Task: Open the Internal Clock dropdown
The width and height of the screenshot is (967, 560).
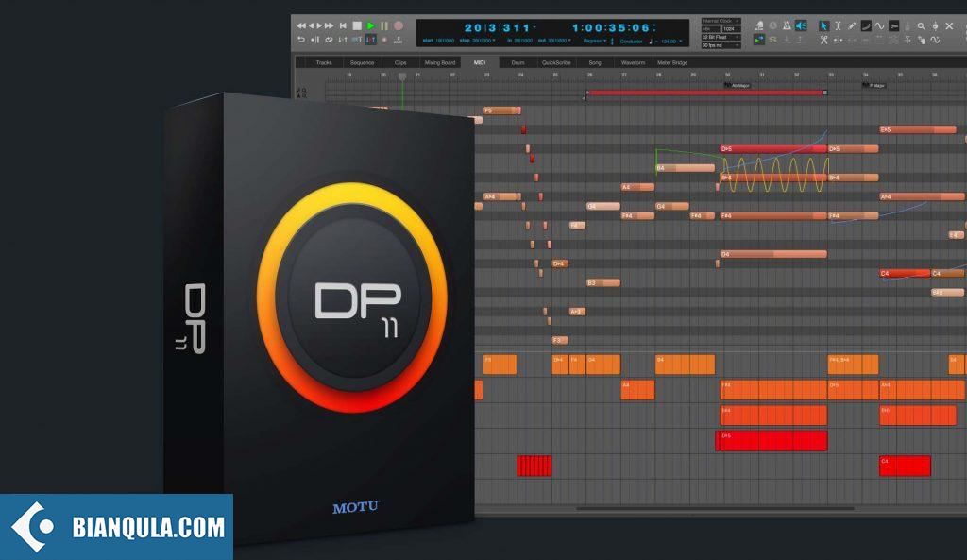Action: click(x=721, y=21)
